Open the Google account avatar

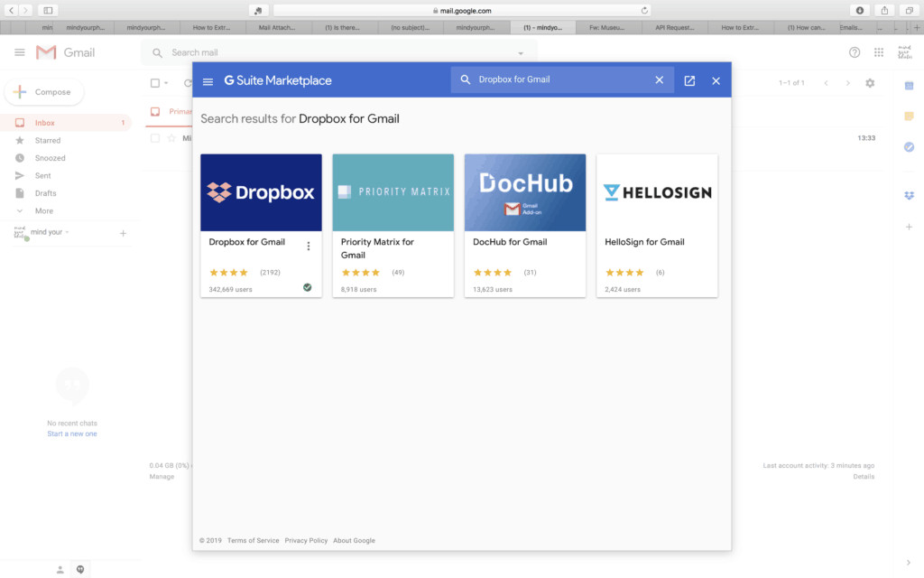point(904,52)
